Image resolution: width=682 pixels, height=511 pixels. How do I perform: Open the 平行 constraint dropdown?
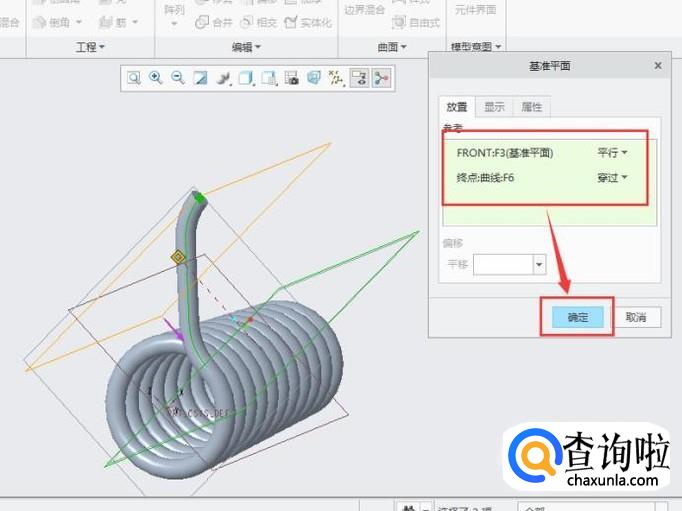(612, 153)
